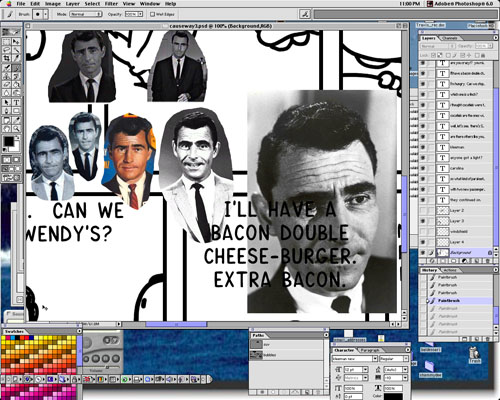Open the Opacity dropdown in options bar
Viewport: 500px width, 400px height.
[134, 14]
